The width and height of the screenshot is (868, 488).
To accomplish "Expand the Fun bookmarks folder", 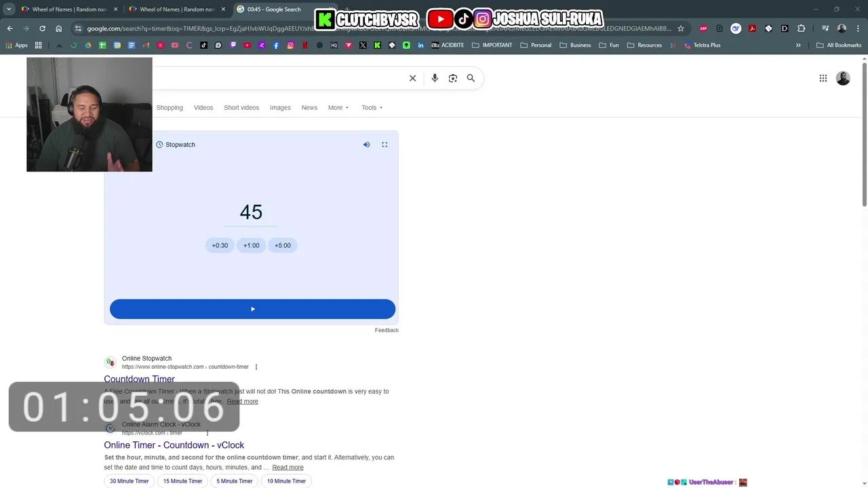I will click(608, 45).
